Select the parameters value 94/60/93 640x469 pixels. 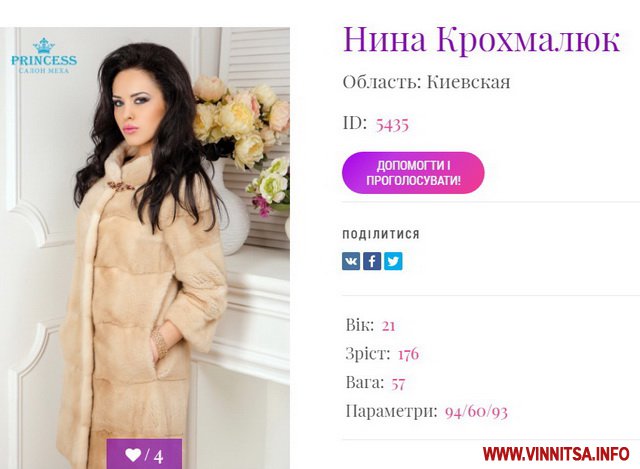coord(476,411)
